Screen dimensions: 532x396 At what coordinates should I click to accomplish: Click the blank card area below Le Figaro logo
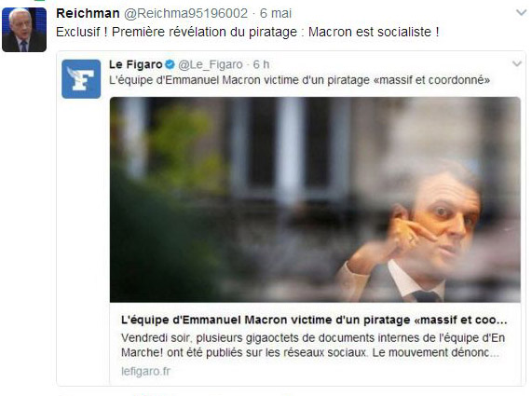82,238
